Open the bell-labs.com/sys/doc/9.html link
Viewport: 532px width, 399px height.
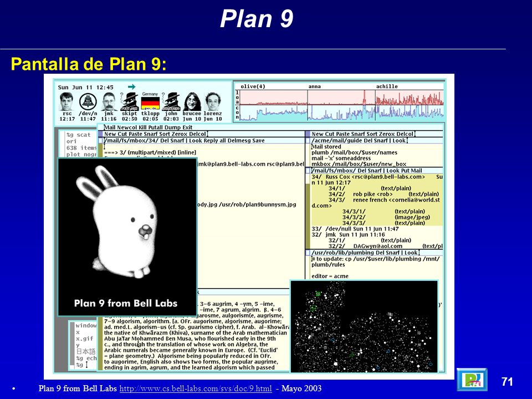[x=196, y=388]
